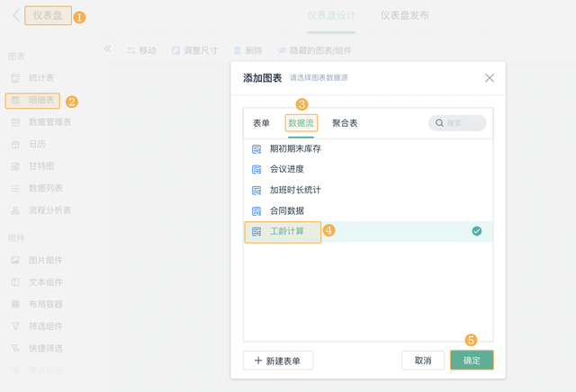
Task: Click the 搜索 search field
Action: [x=457, y=123]
